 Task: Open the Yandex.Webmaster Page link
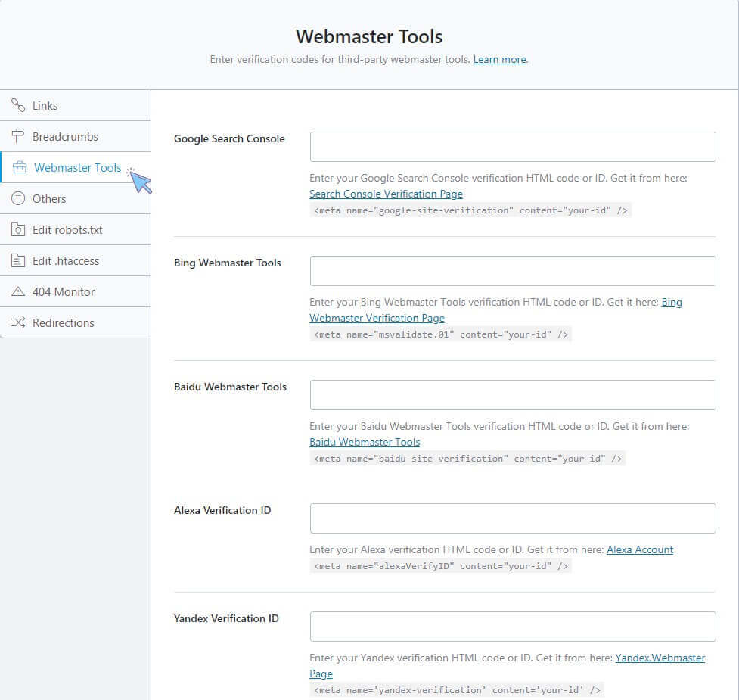660,658
